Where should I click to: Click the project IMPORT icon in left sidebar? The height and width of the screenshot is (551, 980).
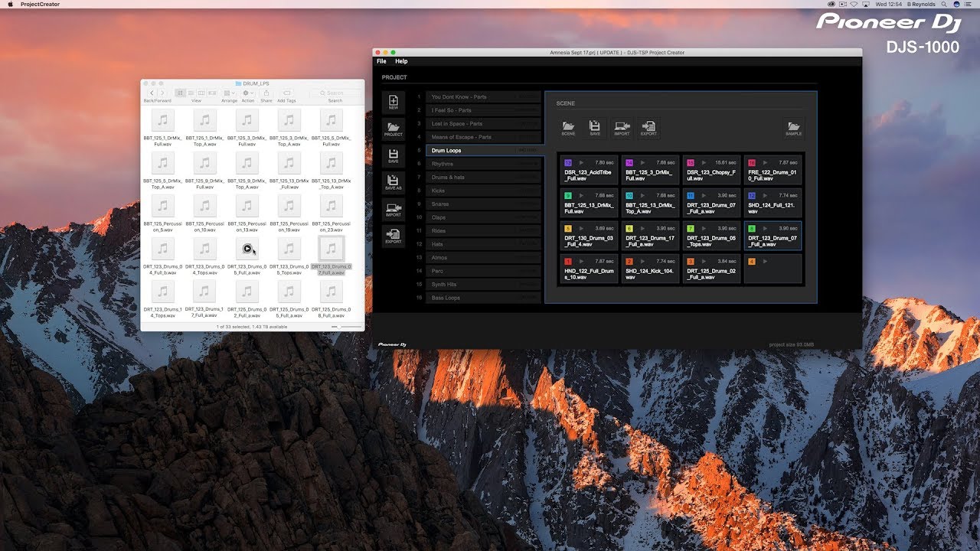click(x=394, y=209)
